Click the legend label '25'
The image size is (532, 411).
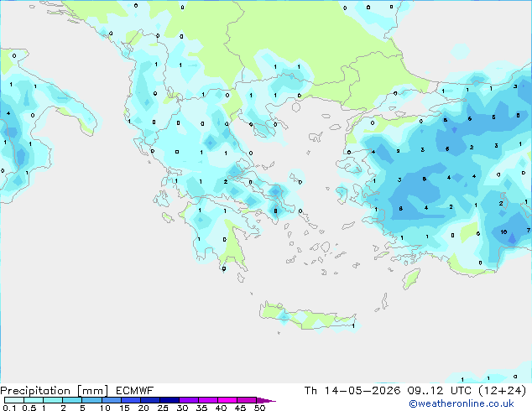click(x=163, y=408)
